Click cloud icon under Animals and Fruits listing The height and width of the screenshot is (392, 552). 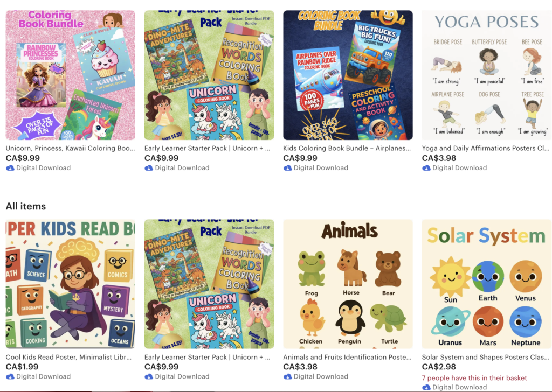(287, 376)
